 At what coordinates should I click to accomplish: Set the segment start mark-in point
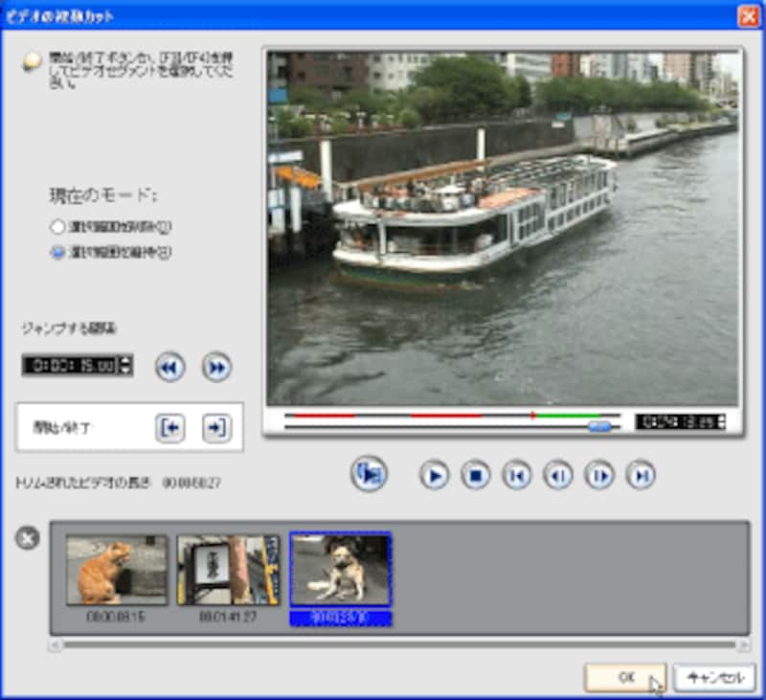[x=170, y=428]
